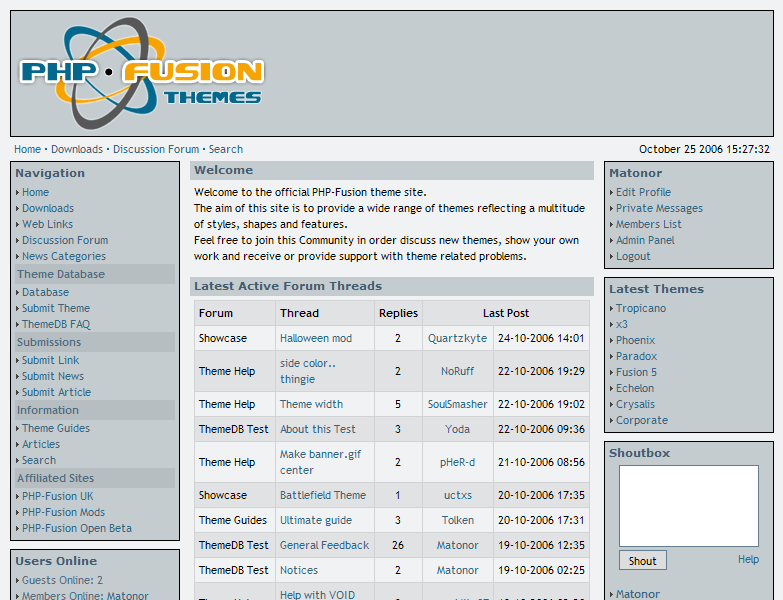Open Search in the top link bar
The image size is (783, 600).
pos(226,149)
